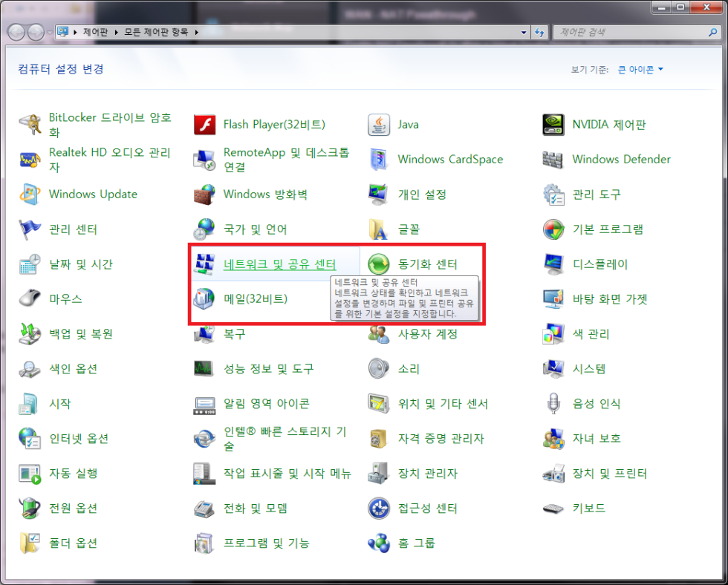Open the NVIDIA 제어판 icon
Image resolution: width=728 pixels, height=585 pixels.
coord(553,125)
